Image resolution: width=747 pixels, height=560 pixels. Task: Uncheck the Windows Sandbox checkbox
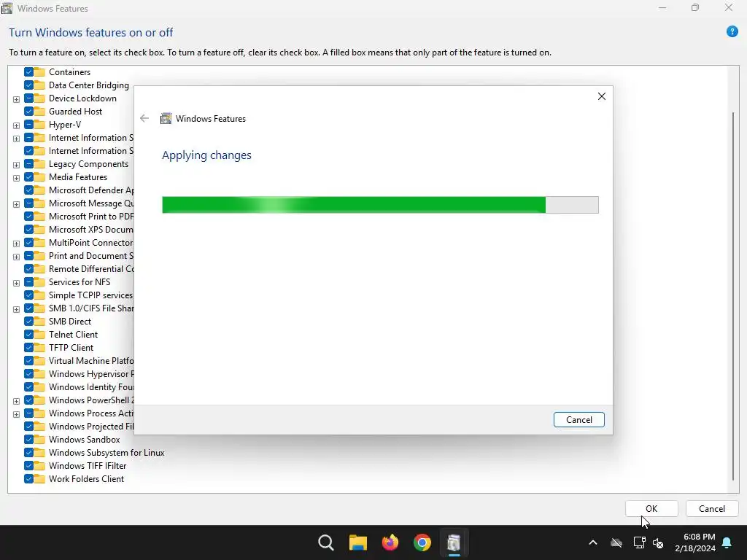(28, 440)
